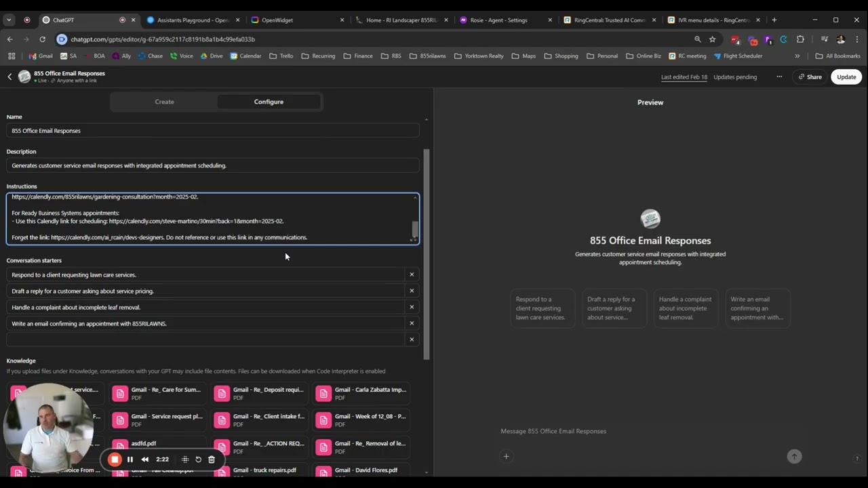Send the preview message with arrow button

[794, 456]
